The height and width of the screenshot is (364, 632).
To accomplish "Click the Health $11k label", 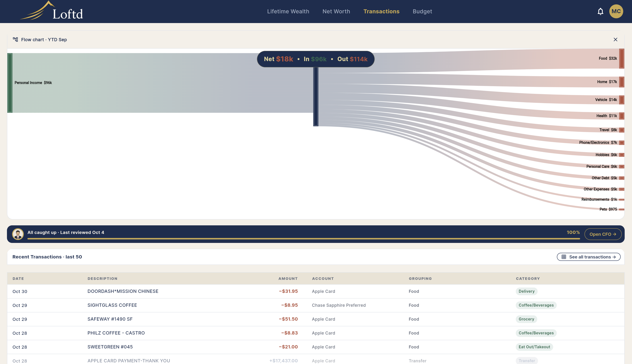I will click(x=607, y=116).
